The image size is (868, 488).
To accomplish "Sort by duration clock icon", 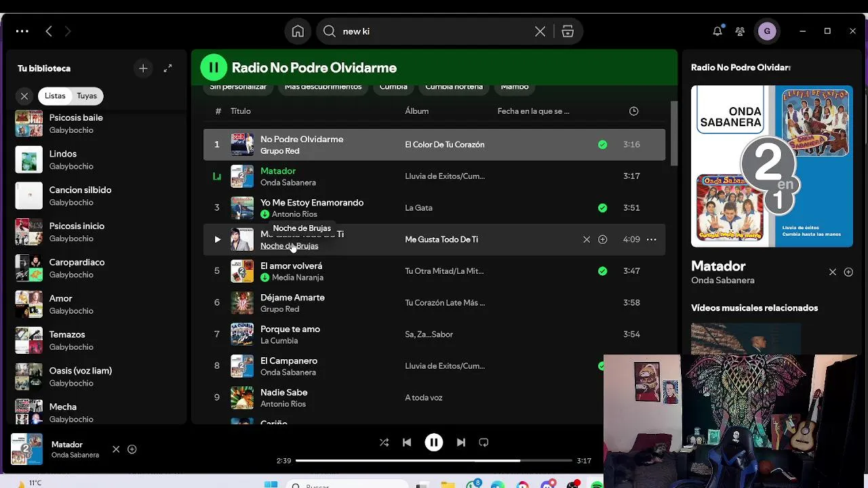I will pyautogui.click(x=633, y=111).
